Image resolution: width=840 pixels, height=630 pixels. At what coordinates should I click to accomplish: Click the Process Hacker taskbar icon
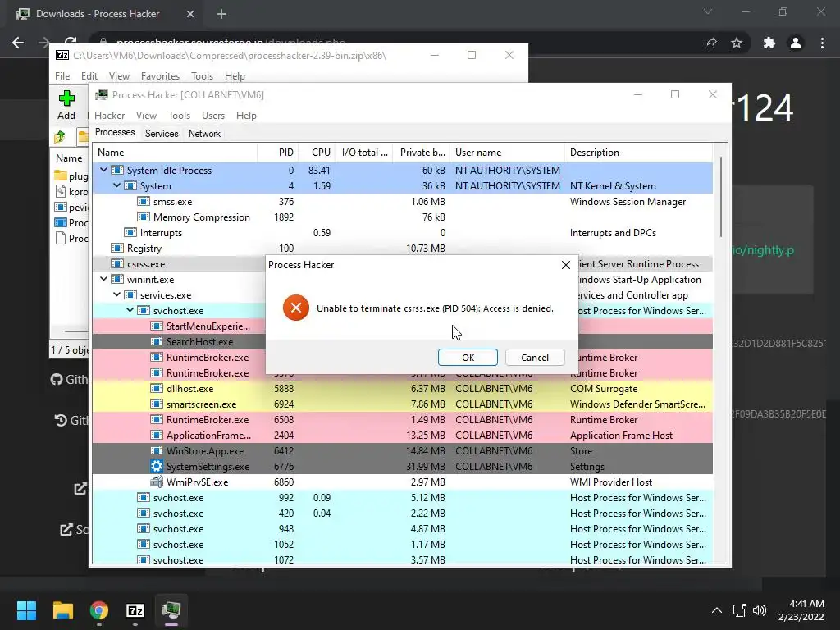tap(171, 610)
